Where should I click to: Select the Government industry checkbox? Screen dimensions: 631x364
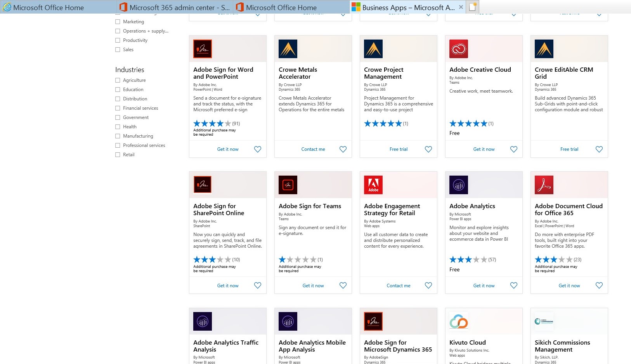(x=118, y=117)
